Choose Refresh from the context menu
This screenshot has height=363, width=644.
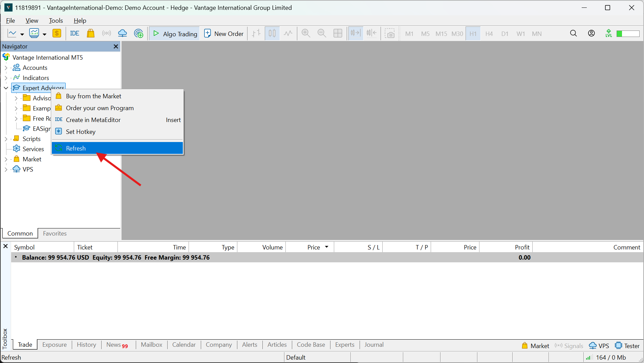(117, 148)
